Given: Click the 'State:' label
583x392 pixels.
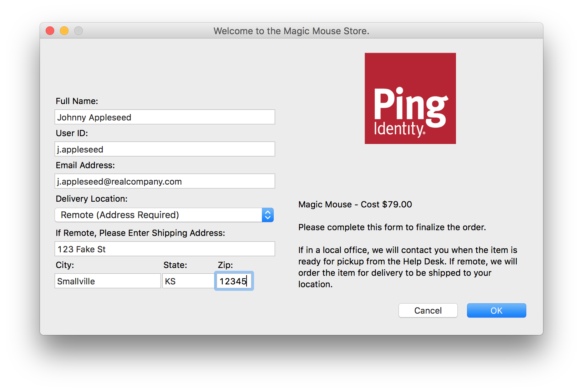Looking at the screenshot, I should (x=175, y=265).
